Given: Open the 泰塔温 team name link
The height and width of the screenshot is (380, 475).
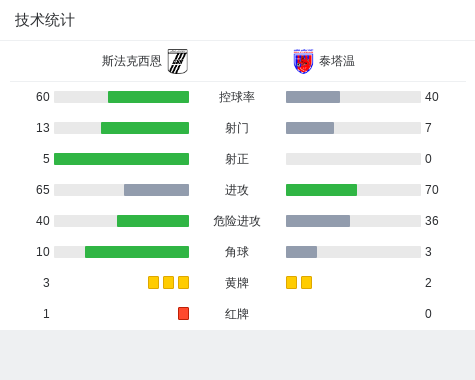Looking at the screenshot, I should pos(337,61).
